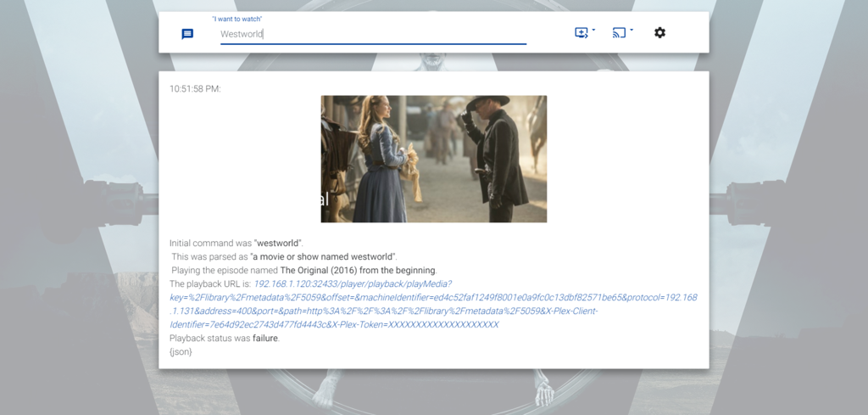
Task: Select the timestamp 10:51:58 PM
Action: [x=195, y=88]
